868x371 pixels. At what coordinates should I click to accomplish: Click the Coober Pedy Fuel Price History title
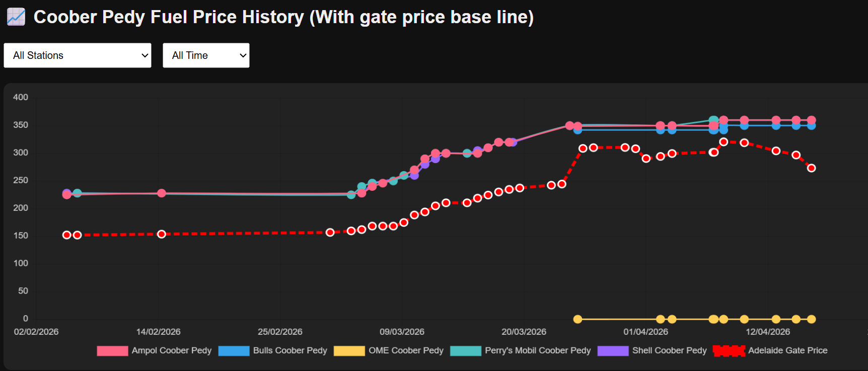(283, 17)
